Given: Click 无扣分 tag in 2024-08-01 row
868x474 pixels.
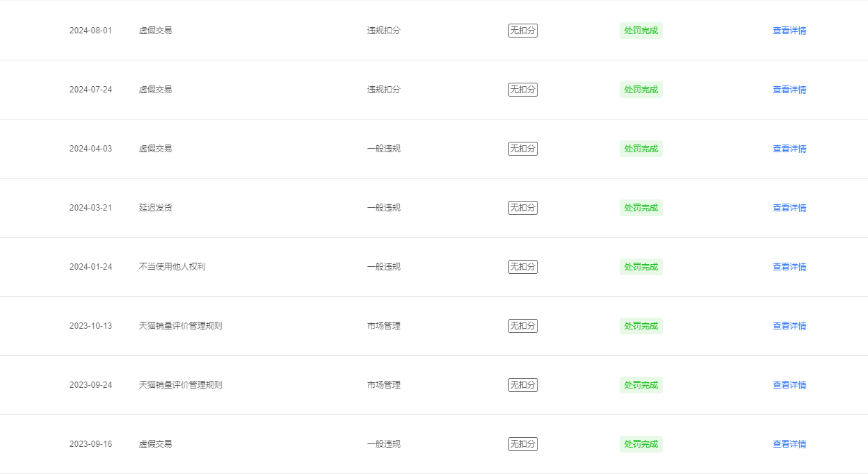Looking at the screenshot, I should (523, 31).
